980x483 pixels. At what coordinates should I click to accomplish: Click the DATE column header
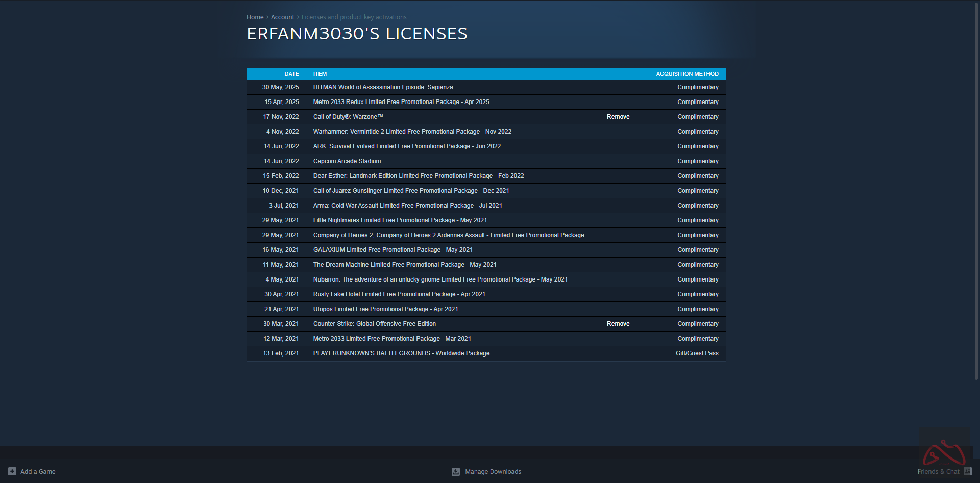click(291, 74)
